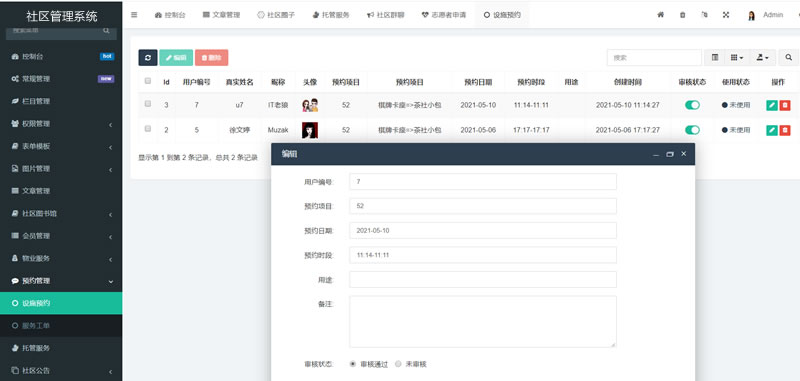The image size is (800, 381).
Task: Click the 预约日期 column header
Action: (478, 82)
